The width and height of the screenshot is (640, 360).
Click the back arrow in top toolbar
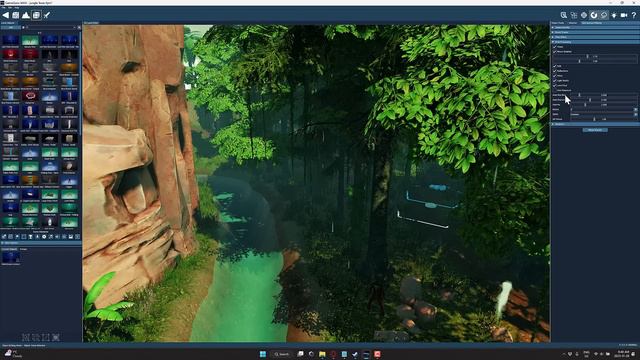(x=6, y=15)
